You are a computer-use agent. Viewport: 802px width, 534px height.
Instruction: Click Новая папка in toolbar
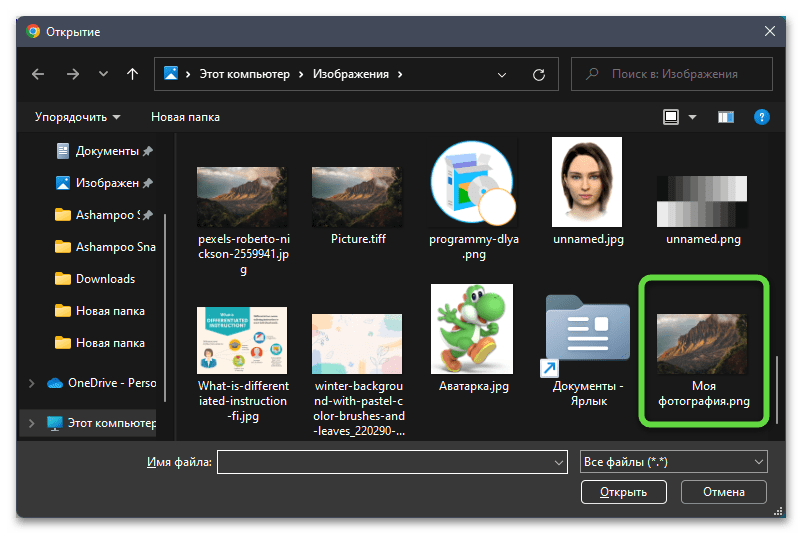(x=185, y=117)
